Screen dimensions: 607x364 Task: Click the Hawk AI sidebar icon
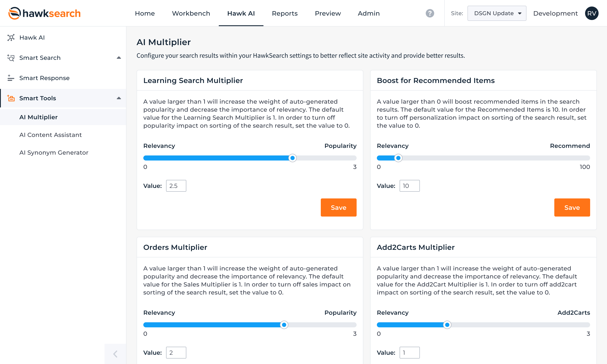[11, 37]
